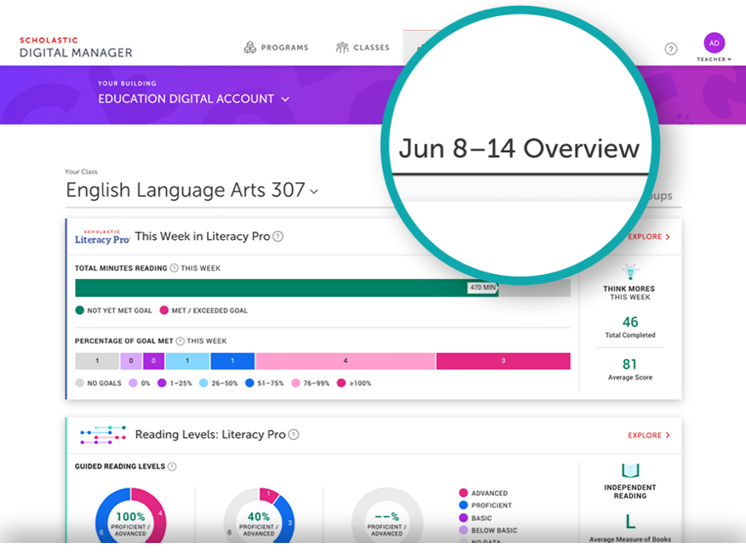Image resolution: width=746 pixels, height=560 pixels.
Task: Select the 76–99% light pink segment showing 4
Action: [345, 361]
